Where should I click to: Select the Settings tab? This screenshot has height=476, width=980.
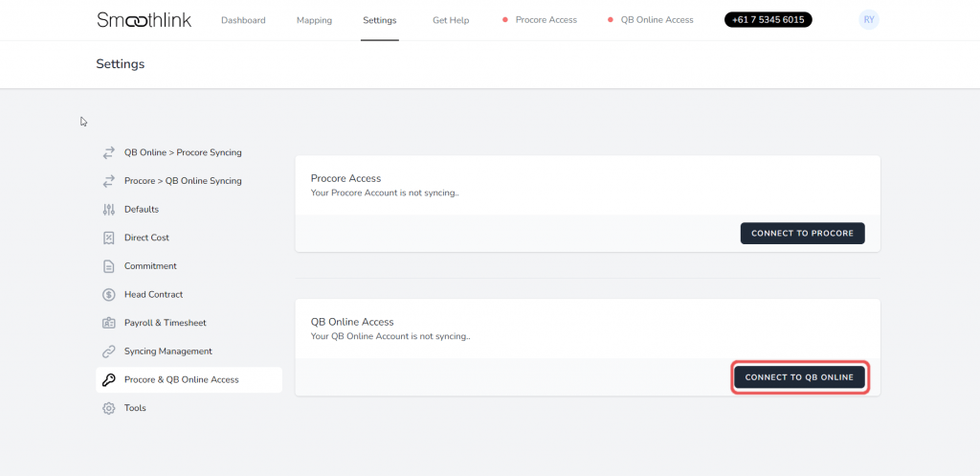379,20
